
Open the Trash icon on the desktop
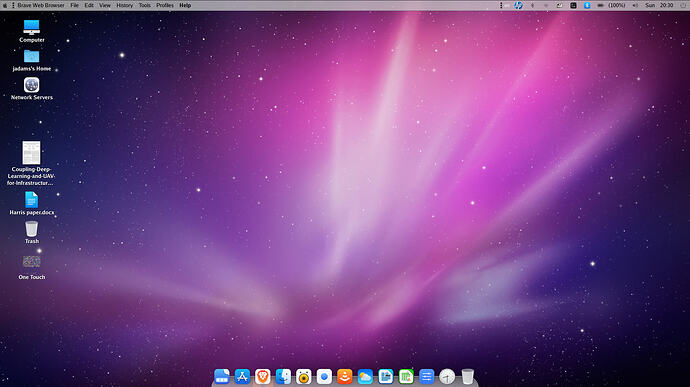click(32, 229)
